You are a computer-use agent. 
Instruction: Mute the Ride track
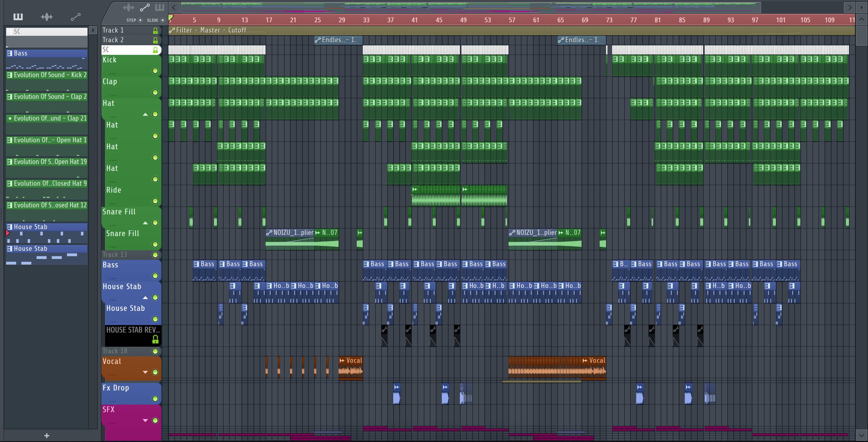coord(155,201)
